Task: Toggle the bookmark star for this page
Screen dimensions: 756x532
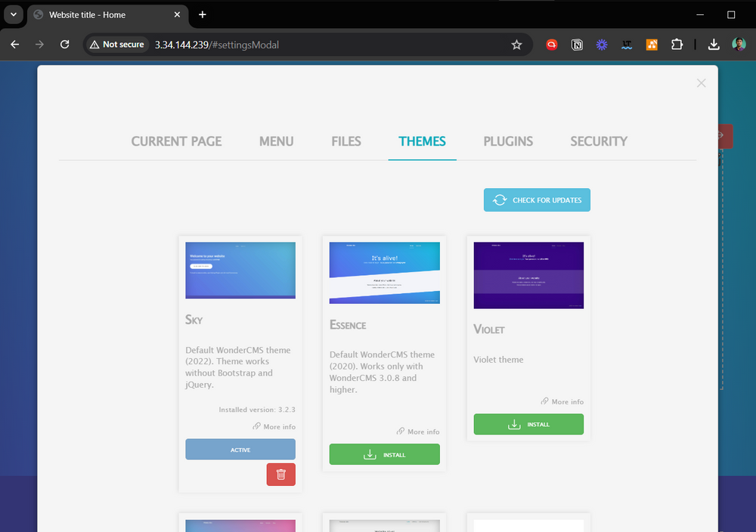Action: click(517, 45)
